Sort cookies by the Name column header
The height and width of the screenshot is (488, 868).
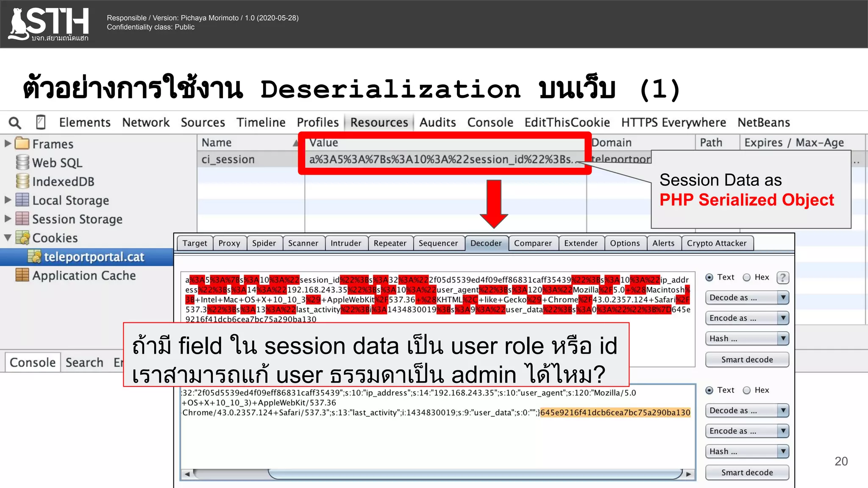[250, 143]
